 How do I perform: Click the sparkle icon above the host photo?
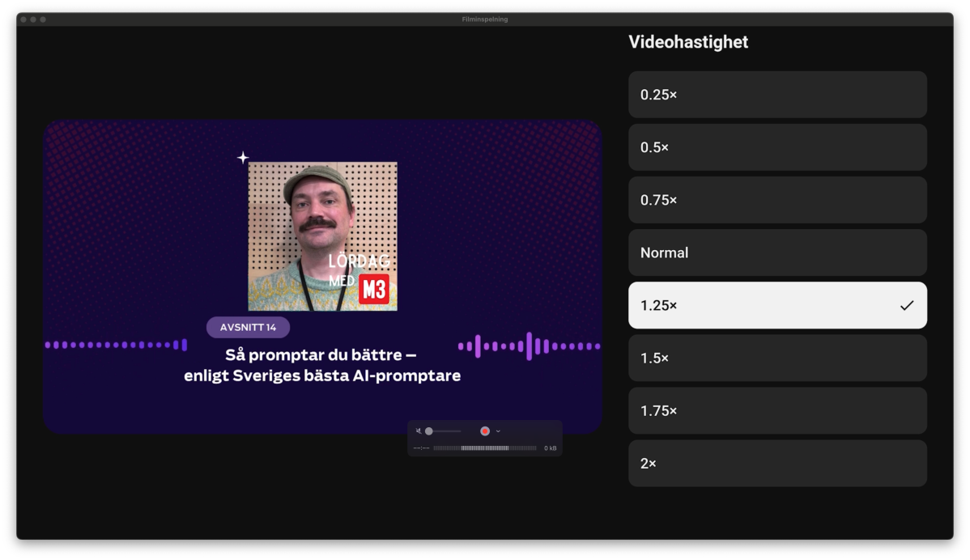[241, 157]
